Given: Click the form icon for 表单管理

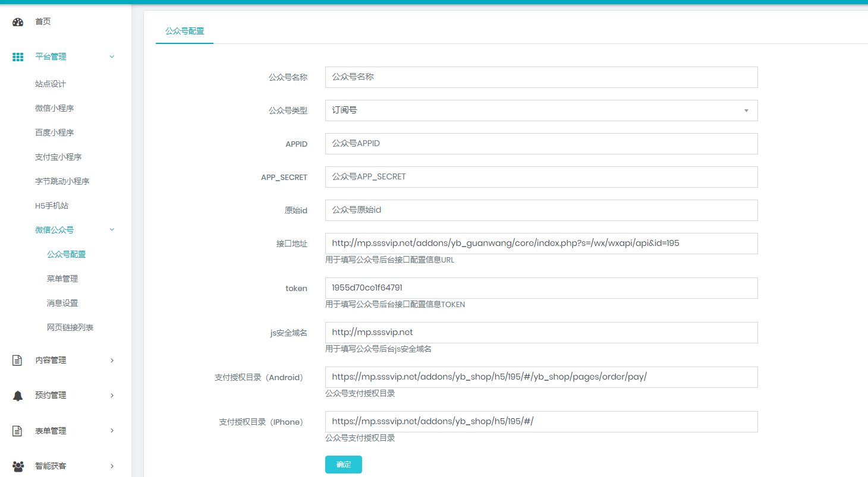Looking at the screenshot, I should point(18,431).
